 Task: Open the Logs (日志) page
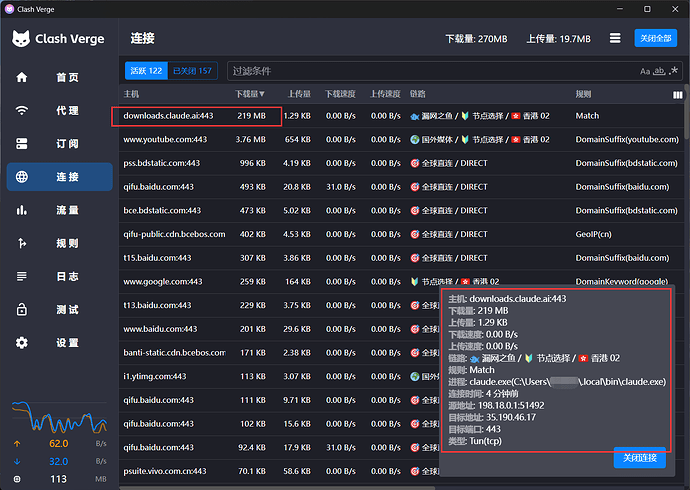(60, 277)
